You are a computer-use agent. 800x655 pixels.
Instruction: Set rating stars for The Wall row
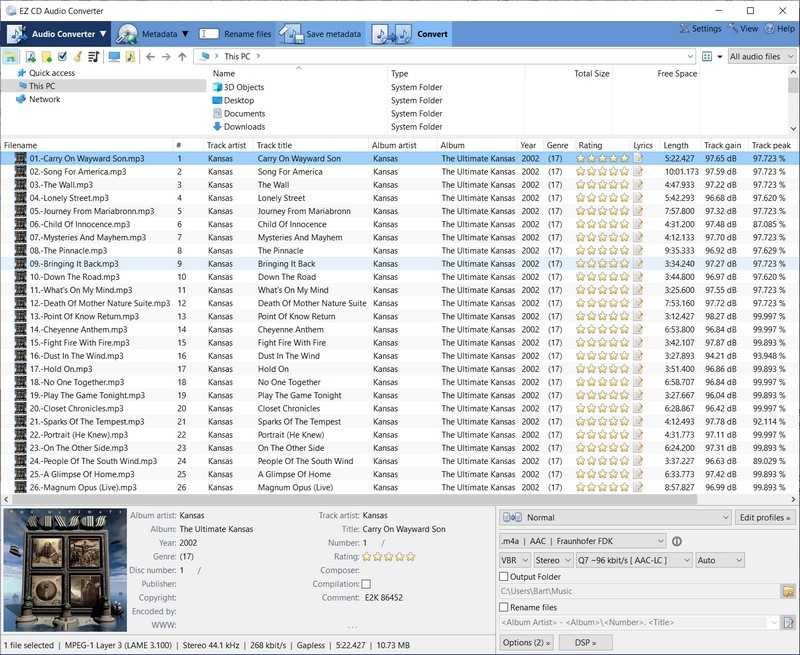(x=603, y=185)
